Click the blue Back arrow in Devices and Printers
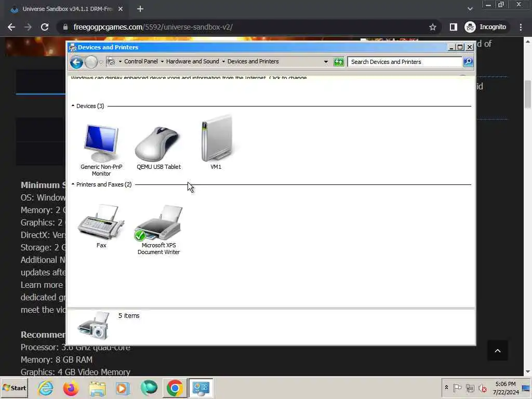Viewport: 532px width, 399px height. [77, 62]
